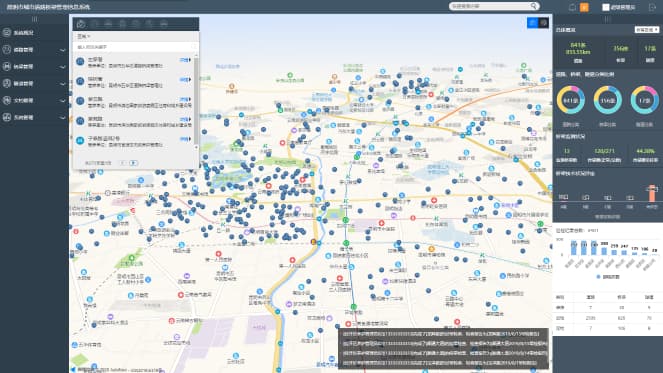Switch to the dark satellite map view button

tap(543, 23)
